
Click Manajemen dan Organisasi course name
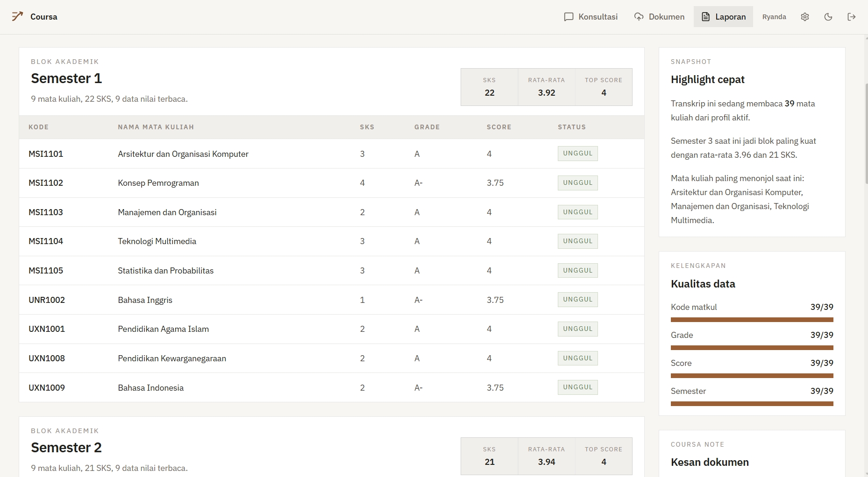pos(167,212)
